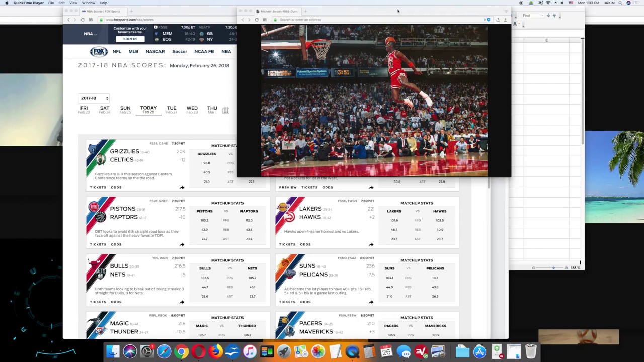This screenshot has width=644, height=362.
Task: Open Launchpad rocket icon in dock
Action: click(284, 351)
